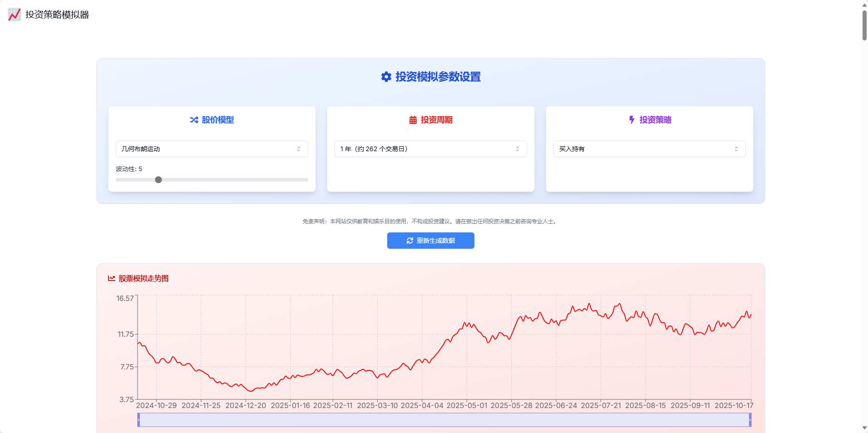Screen dimensions: 868x433
Task: Click the 2024-11-25 x-axis date
Action: point(201,405)
